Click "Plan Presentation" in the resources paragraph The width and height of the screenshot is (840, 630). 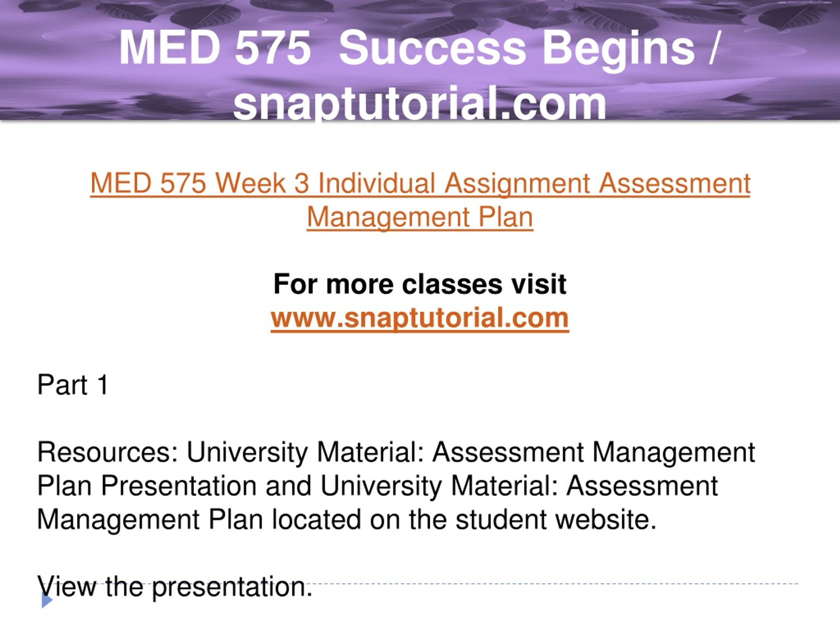[x=147, y=486]
